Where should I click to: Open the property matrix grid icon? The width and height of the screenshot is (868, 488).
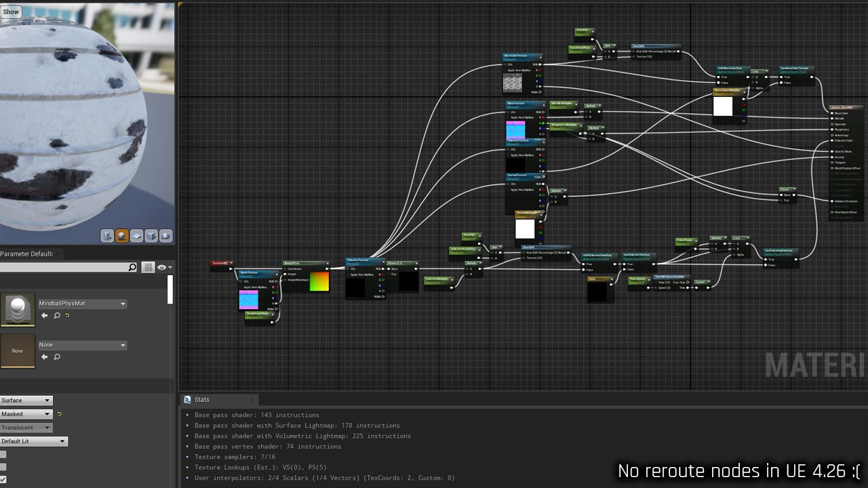tap(148, 268)
